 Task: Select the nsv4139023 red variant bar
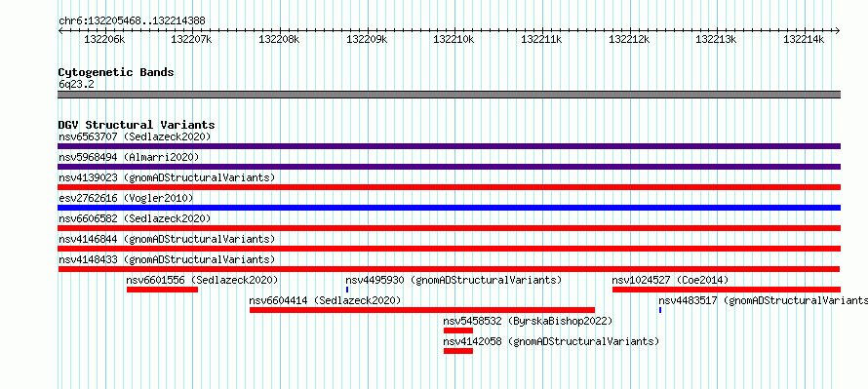449,187
